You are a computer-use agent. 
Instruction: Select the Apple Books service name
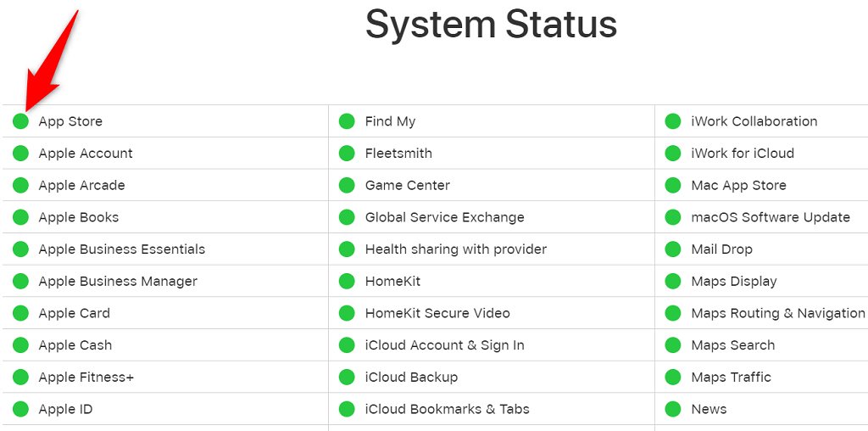pos(79,217)
